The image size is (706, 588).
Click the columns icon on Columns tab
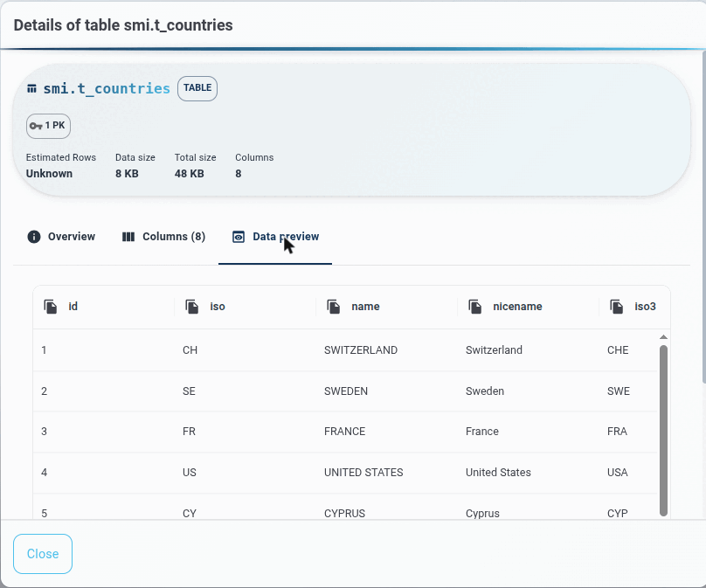[x=128, y=237]
